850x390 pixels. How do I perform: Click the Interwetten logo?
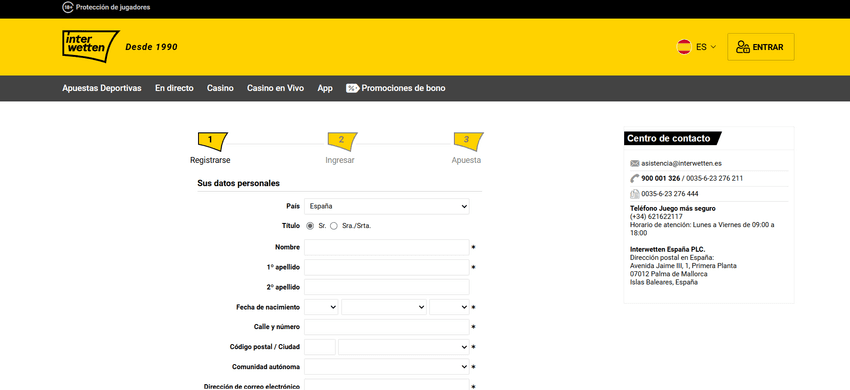click(x=91, y=47)
